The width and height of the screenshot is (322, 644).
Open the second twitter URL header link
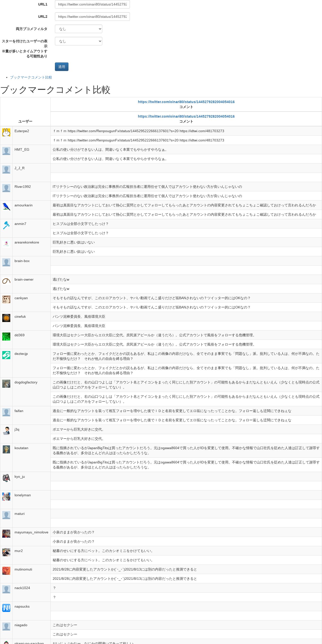[186, 116]
